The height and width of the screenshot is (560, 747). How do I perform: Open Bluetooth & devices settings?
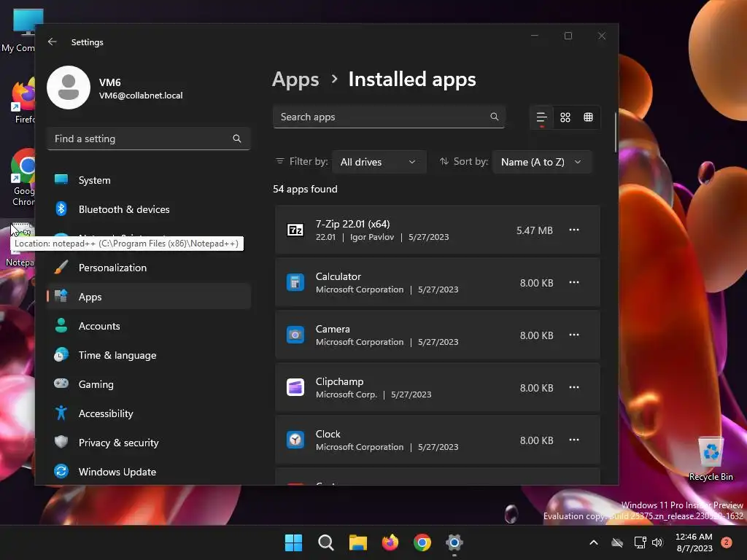(x=149, y=209)
